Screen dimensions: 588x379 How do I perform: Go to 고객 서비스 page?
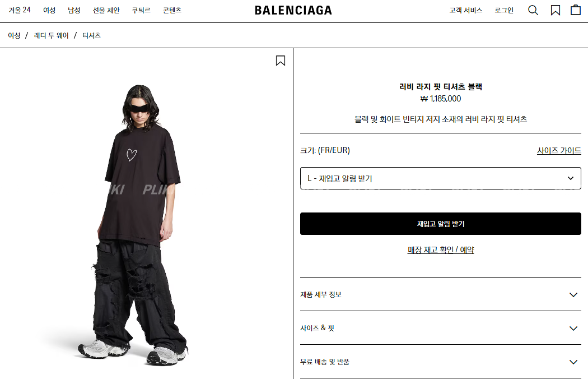[x=466, y=10]
